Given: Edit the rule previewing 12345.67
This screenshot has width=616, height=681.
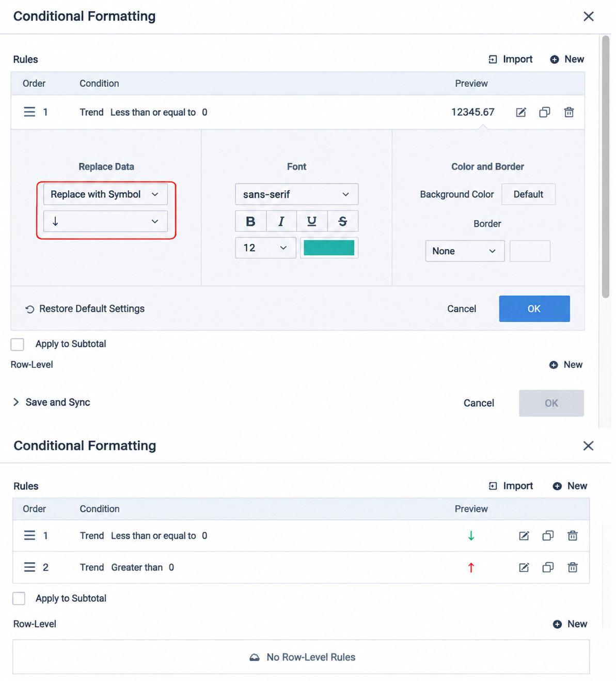Looking at the screenshot, I should tap(521, 112).
